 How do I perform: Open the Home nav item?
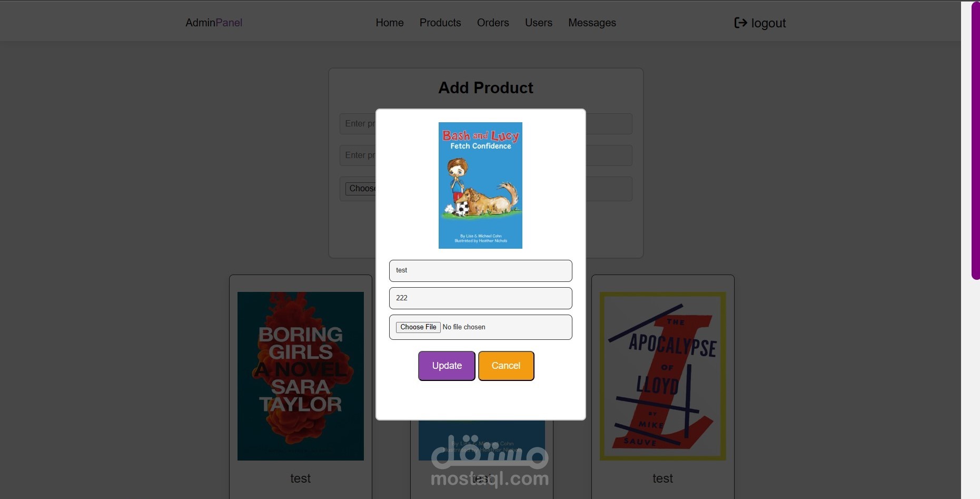click(390, 23)
